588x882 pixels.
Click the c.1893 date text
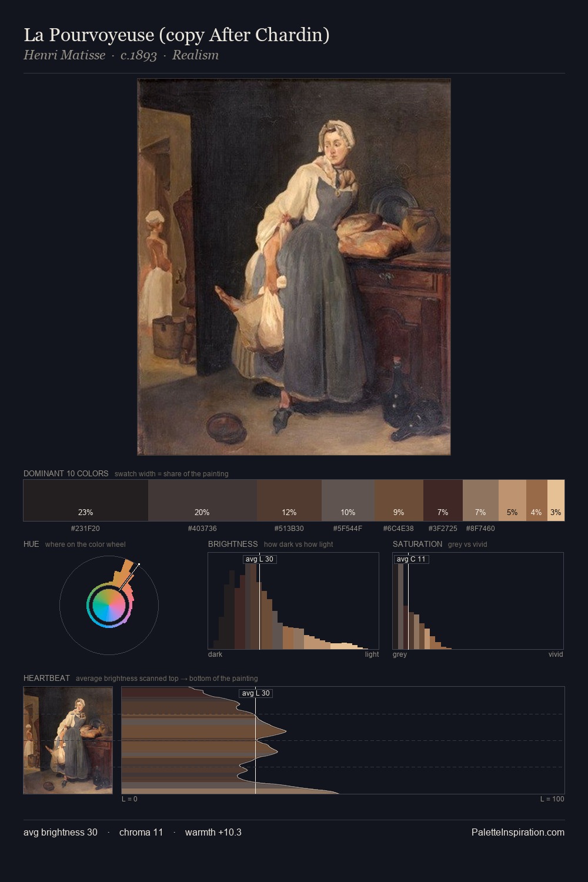[x=139, y=55]
